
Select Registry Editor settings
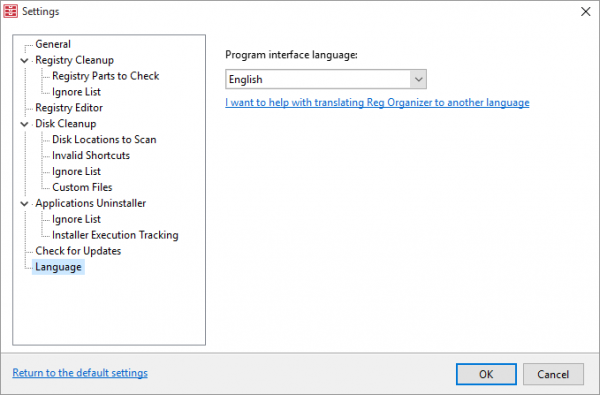69,108
